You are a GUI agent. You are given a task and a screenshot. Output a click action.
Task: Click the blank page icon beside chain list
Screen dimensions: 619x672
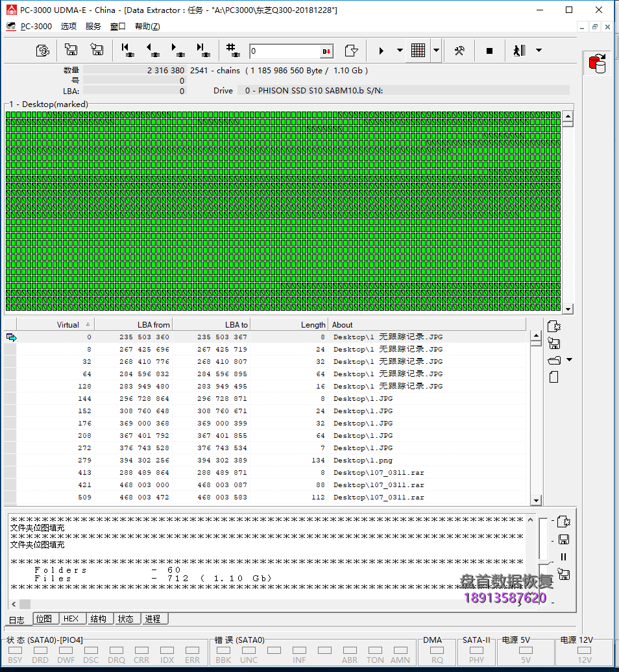click(554, 377)
